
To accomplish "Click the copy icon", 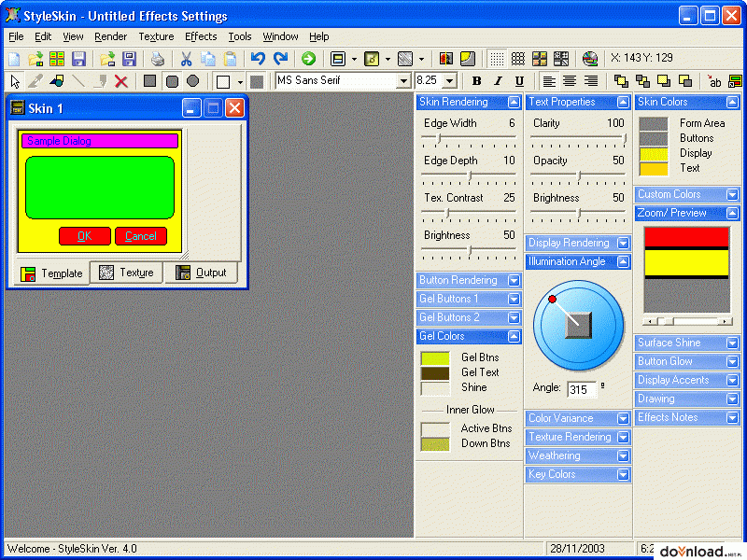I will click(x=208, y=59).
